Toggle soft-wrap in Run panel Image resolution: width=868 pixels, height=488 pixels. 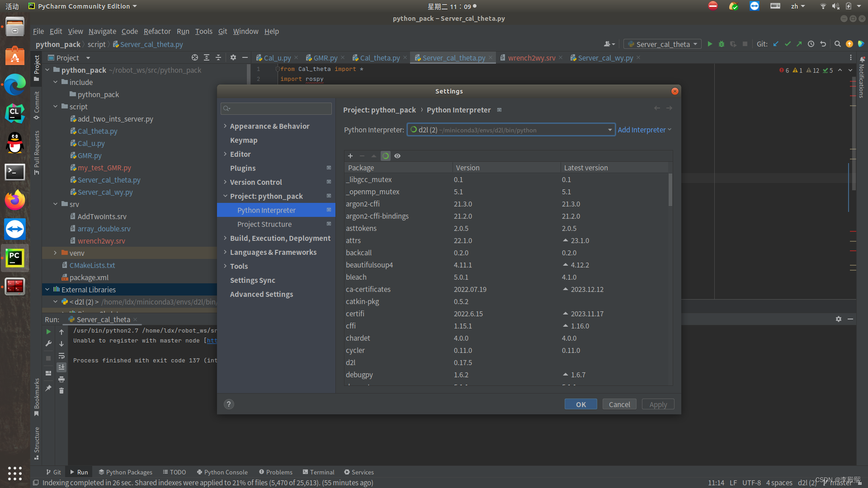61,356
